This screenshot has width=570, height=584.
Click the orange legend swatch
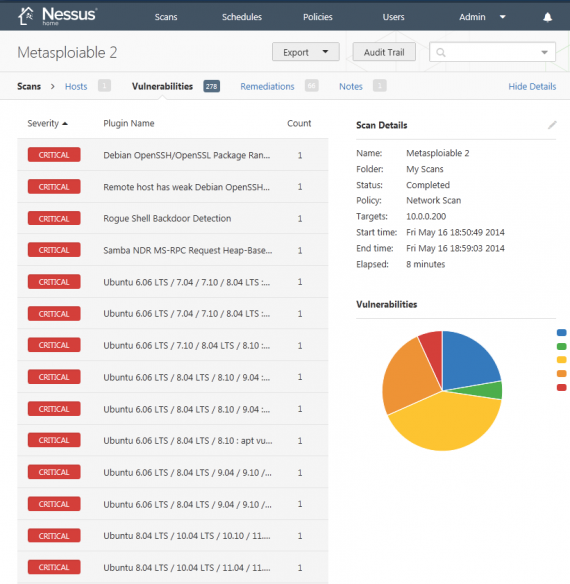[x=561, y=374]
